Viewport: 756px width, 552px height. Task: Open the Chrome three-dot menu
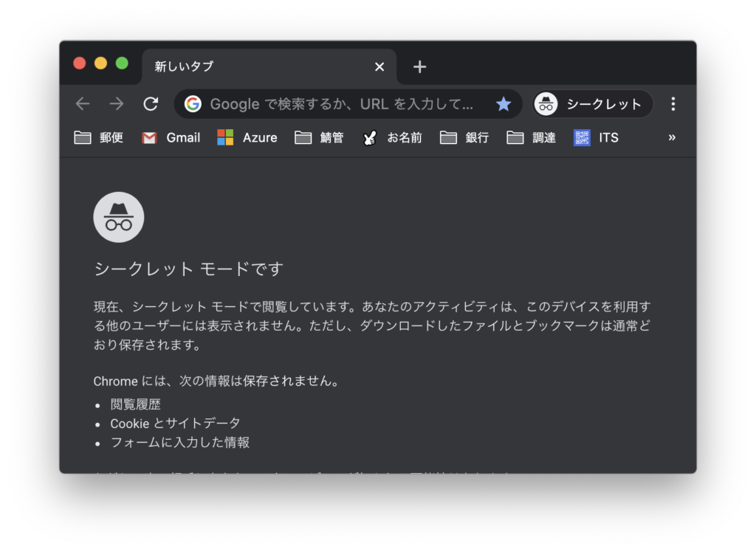673,104
